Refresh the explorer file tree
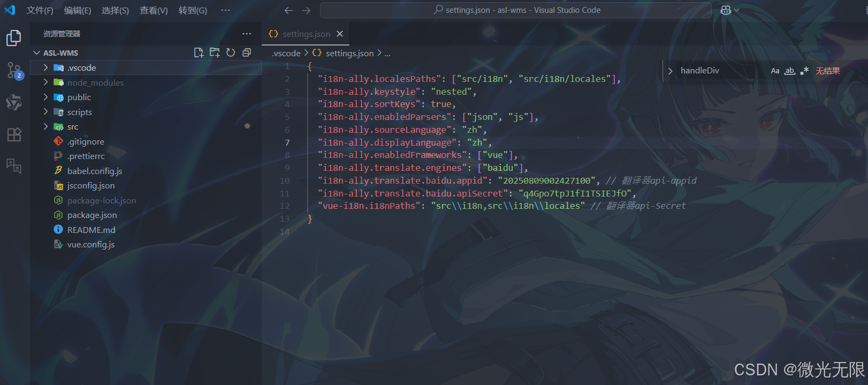This screenshot has width=868, height=385. click(x=231, y=52)
